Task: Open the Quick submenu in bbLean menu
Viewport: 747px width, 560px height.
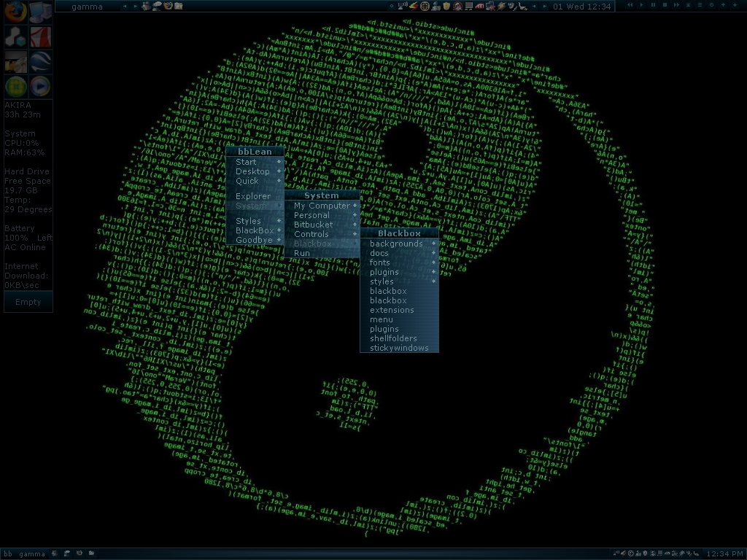Action: 255,181
